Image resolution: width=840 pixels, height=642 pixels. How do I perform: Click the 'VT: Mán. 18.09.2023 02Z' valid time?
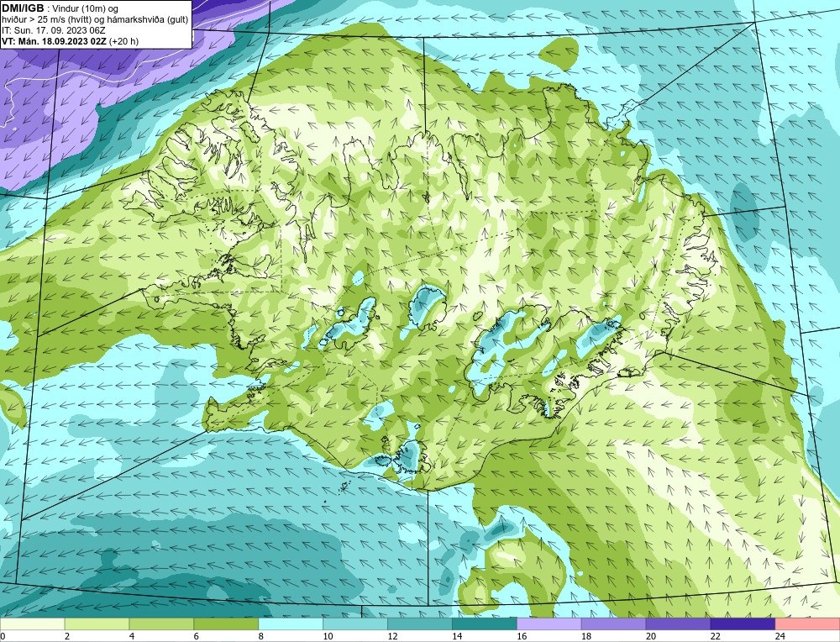pyautogui.click(x=54, y=41)
